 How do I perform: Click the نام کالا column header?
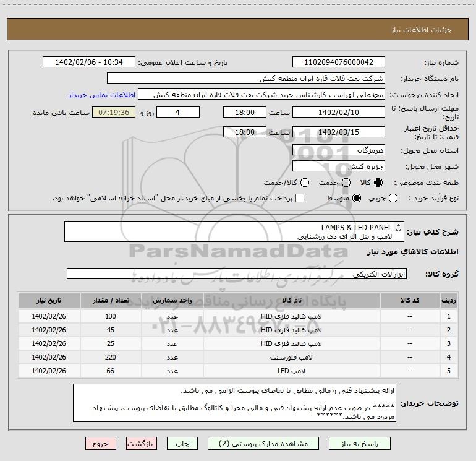click(x=291, y=300)
